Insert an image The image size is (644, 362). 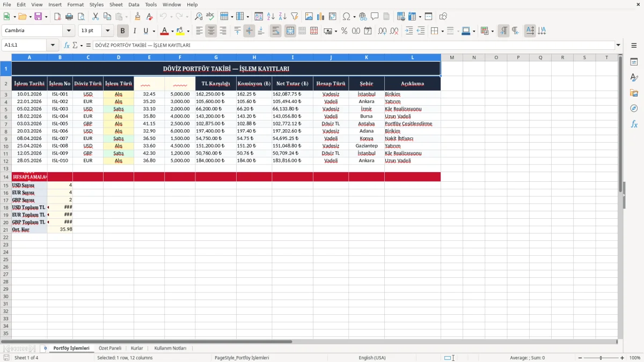(x=309, y=17)
